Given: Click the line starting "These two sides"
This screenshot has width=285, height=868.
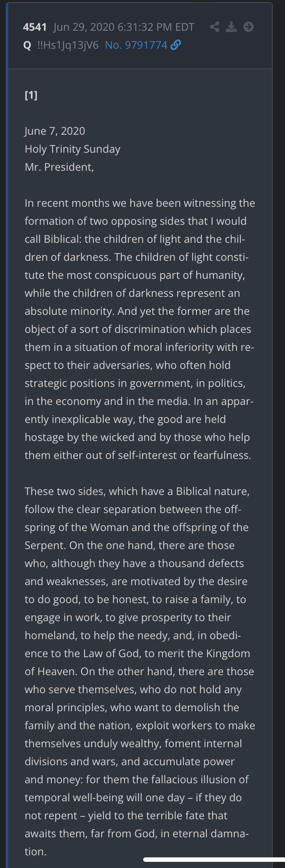Looking at the screenshot, I should (x=137, y=491).
